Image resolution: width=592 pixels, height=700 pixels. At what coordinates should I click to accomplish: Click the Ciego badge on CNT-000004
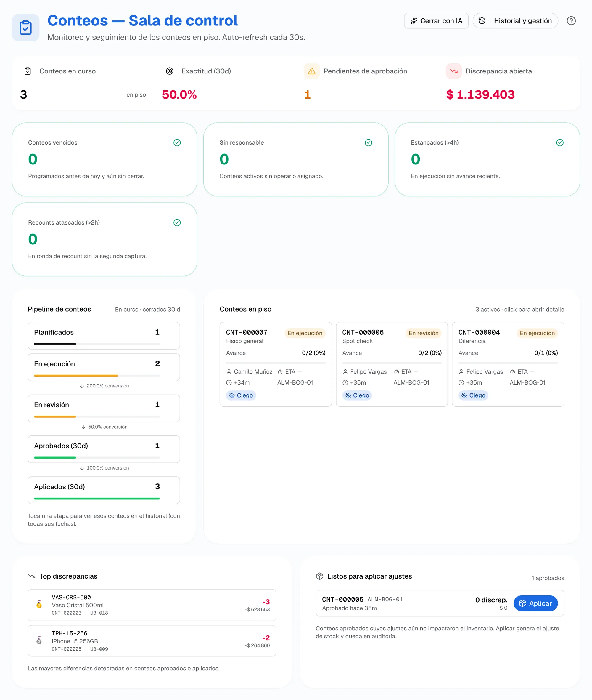pos(473,395)
